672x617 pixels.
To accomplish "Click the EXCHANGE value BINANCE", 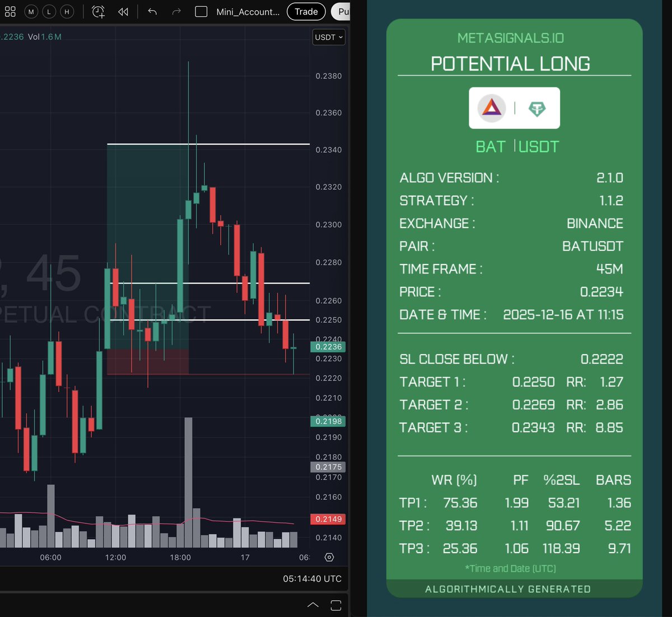I will pyautogui.click(x=595, y=224).
